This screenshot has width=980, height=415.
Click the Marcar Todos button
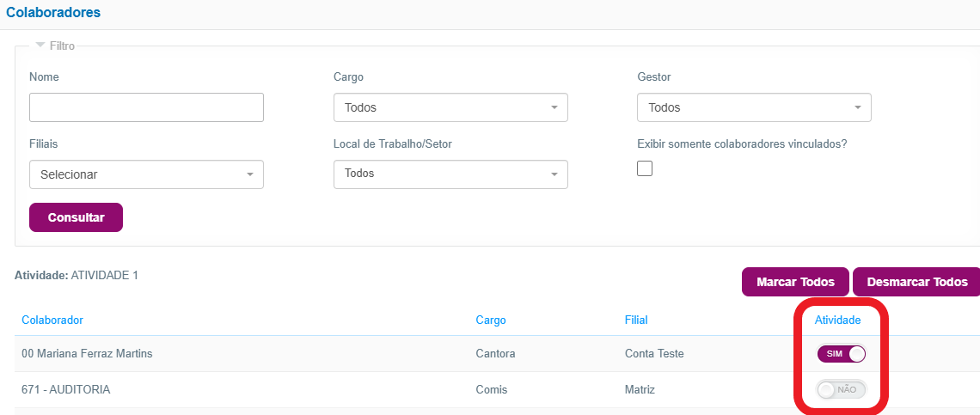coord(796,282)
